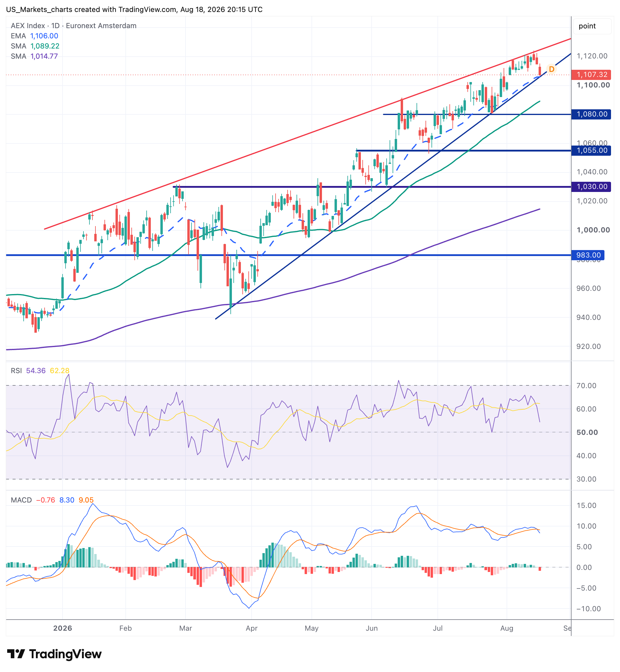Click the 70.00 level on the RSI axis
This screenshot has height=672, width=620.
[x=586, y=385]
